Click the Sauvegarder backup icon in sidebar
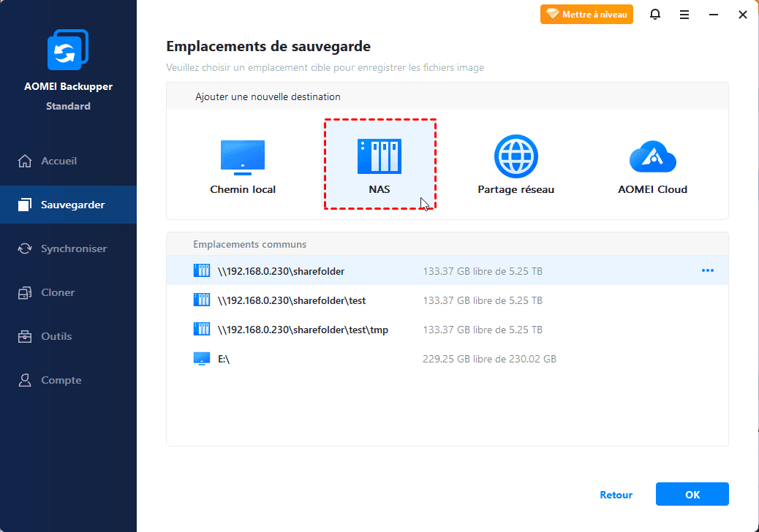The image size is (759, 532). click(x=25, y=205)
